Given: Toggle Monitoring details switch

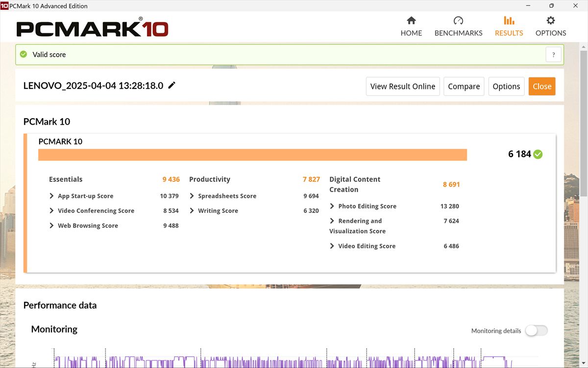Looking at the screenshot, I should click(x=536, y=331).
